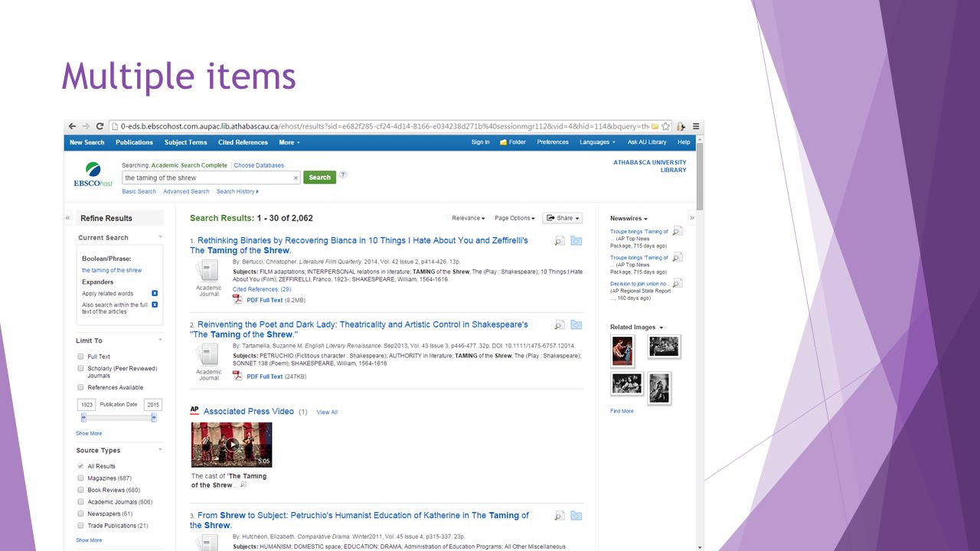Check References Available option
Image resolution: width=980 pixels, height=551 pixels.
pyautogui.click(x=80, y=388)
